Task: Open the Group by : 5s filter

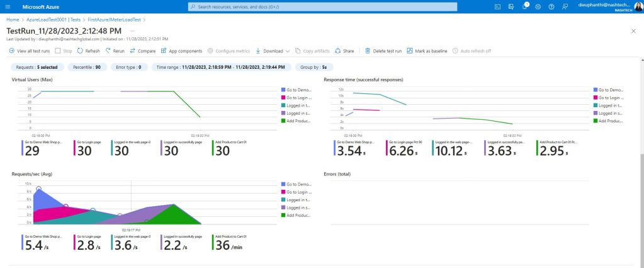Action: [315, 66]
